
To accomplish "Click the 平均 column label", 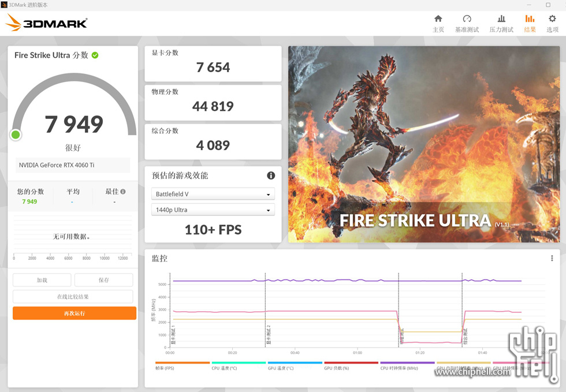I will [x=73, y=192].
